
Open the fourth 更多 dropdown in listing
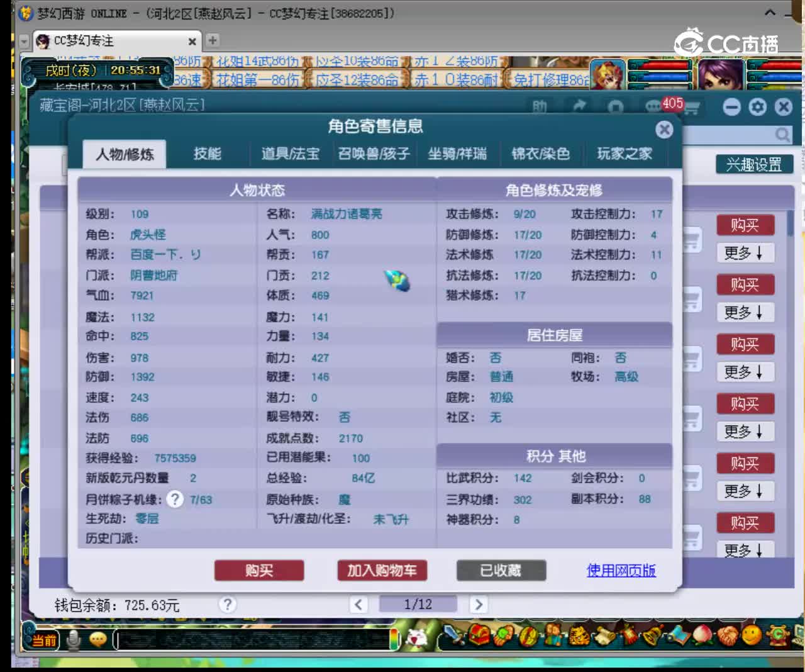click(x=745, y=432)
